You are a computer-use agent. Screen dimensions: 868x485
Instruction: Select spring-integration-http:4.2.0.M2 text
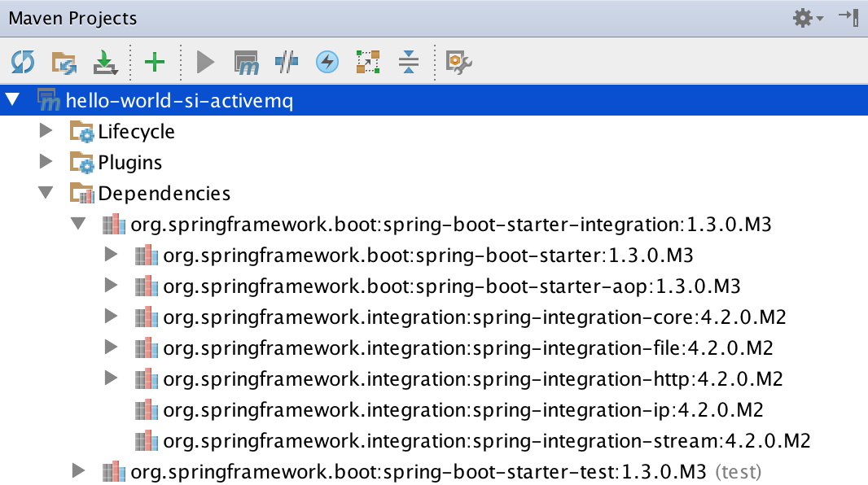[473, 379]
